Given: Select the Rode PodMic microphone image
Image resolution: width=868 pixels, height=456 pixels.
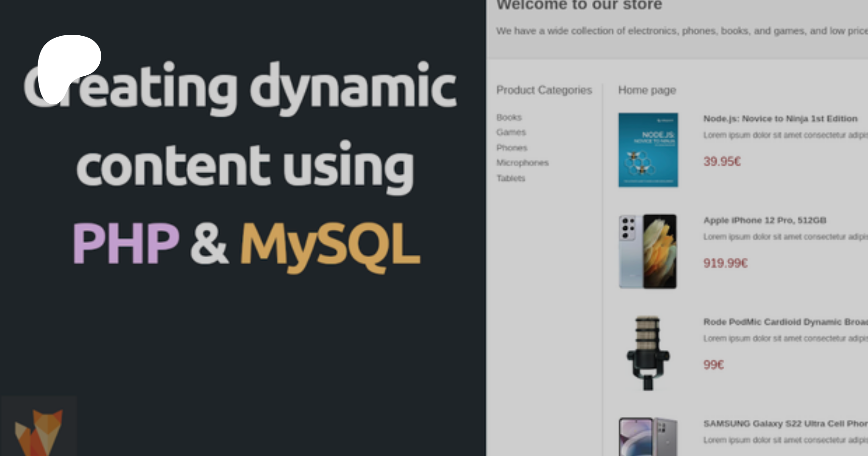Looking at the screenshot, I should [x=648, y=353].
